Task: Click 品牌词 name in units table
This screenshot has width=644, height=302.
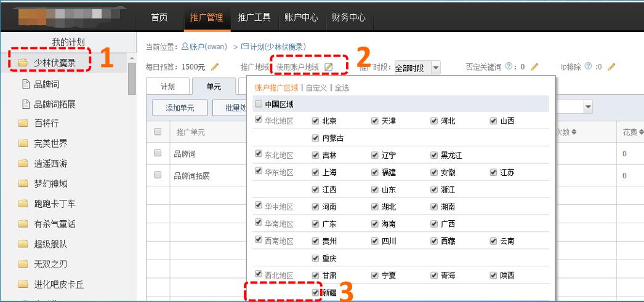Action: click(185, 154)
